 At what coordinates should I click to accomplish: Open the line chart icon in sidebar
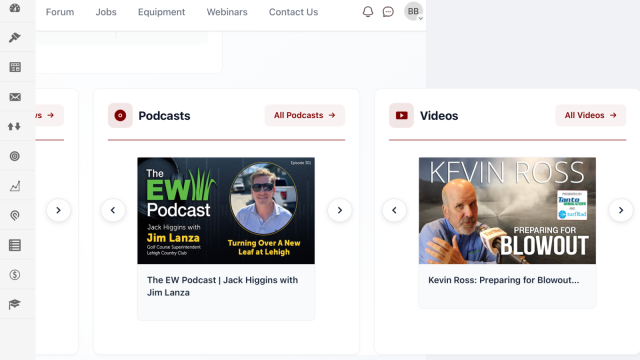point(15,186)
